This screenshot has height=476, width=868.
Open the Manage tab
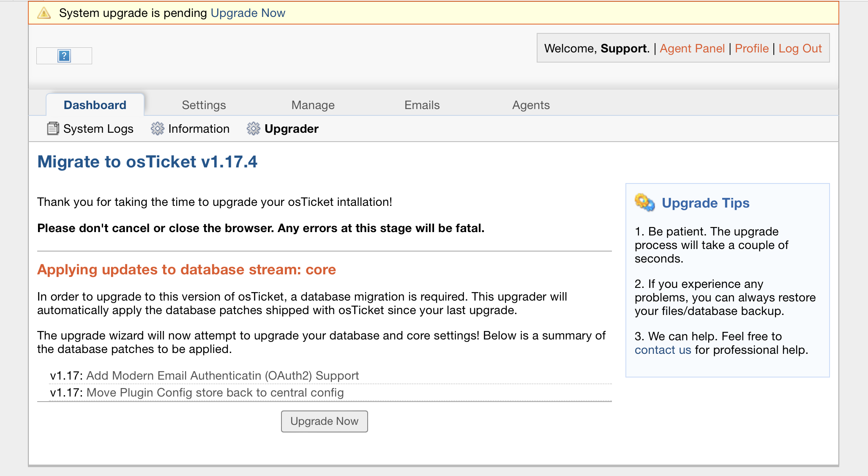click(313, 105)
